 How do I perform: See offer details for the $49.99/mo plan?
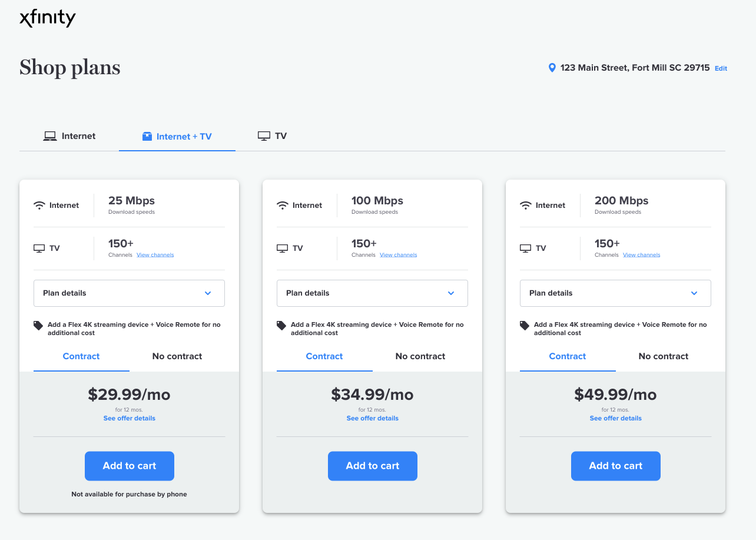pos(615,418)
